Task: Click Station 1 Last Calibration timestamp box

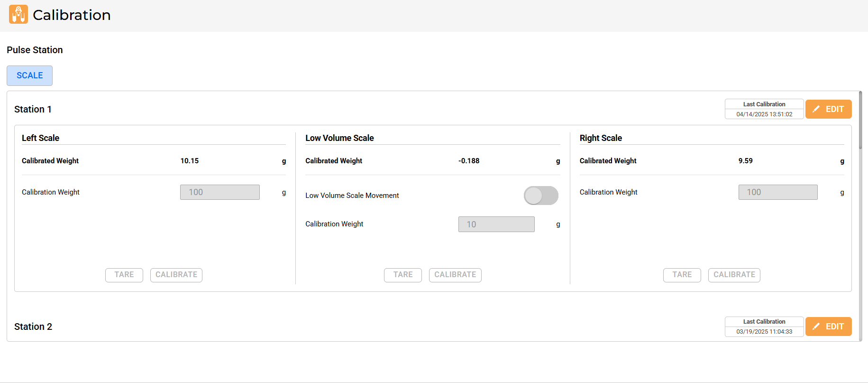Action: click(x=764, y=109)
